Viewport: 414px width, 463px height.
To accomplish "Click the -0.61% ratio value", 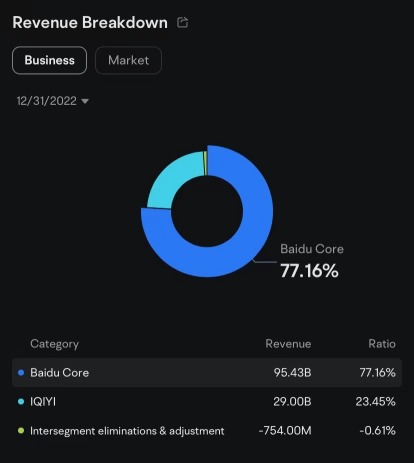I will pos(378,431).
